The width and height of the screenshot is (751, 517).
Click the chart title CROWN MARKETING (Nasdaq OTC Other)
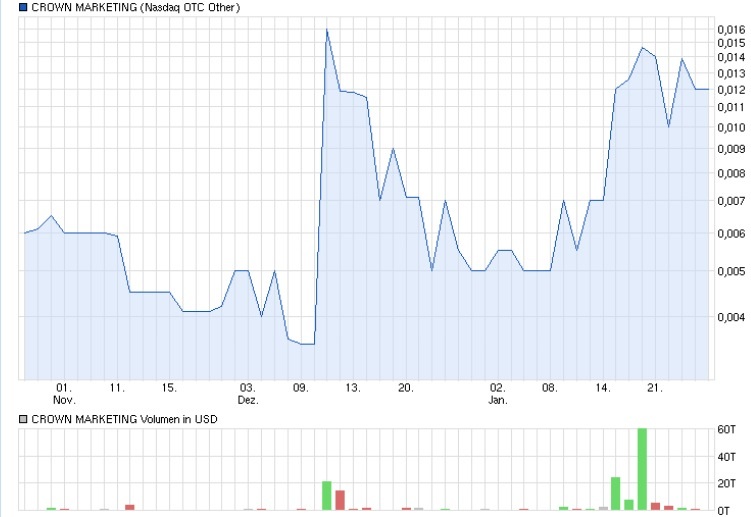(136, 7)
